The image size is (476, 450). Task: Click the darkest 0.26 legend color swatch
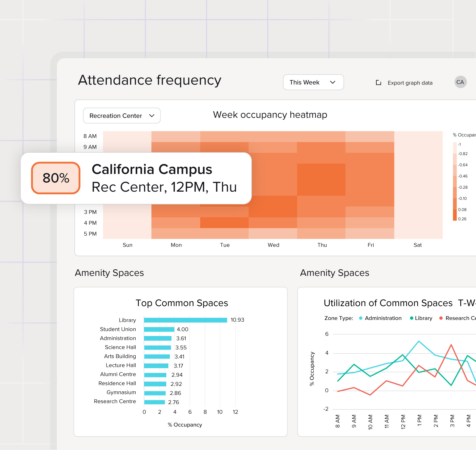point(455,215)
